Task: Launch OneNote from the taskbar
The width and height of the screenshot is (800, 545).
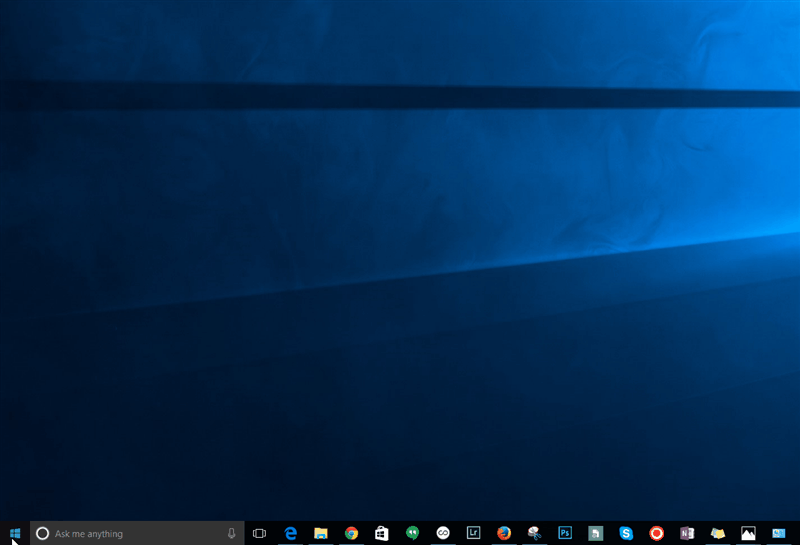Action: pyautogui.click(x=687, y=533)
